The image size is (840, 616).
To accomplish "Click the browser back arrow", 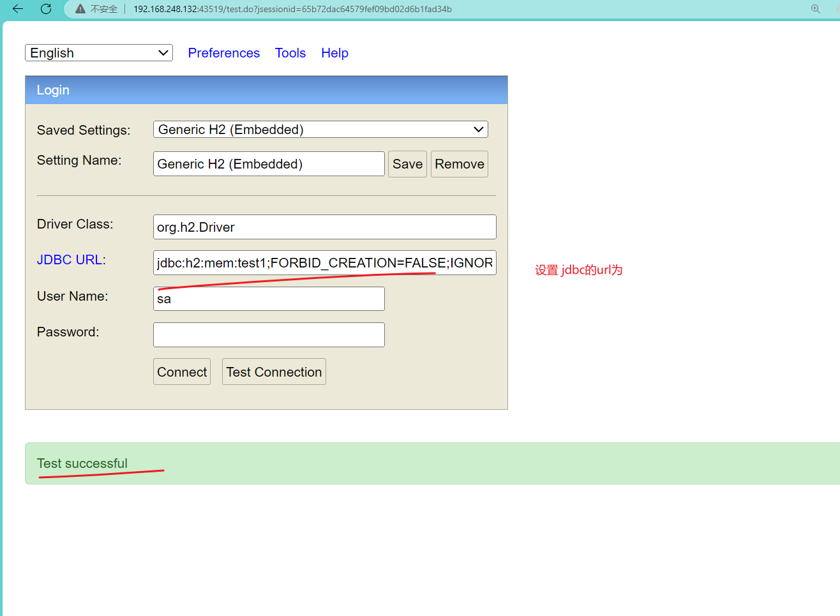I will [18, 9].
